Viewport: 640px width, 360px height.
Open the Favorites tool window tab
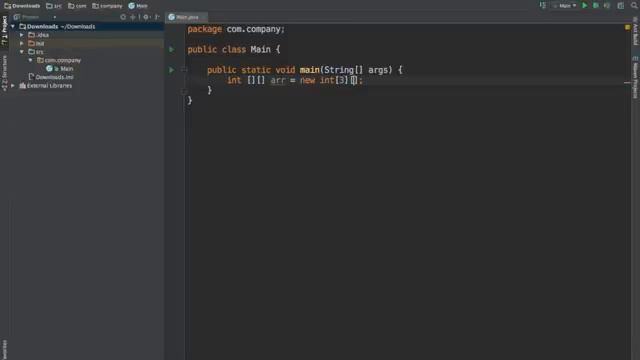(4, 350)
